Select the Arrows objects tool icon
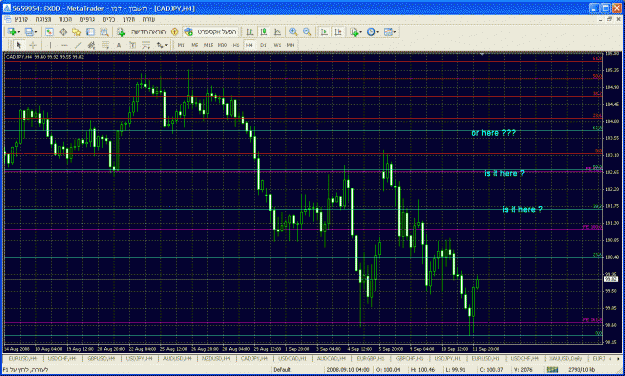Screen dimensions: 625x376 click(x=160, y=45)
